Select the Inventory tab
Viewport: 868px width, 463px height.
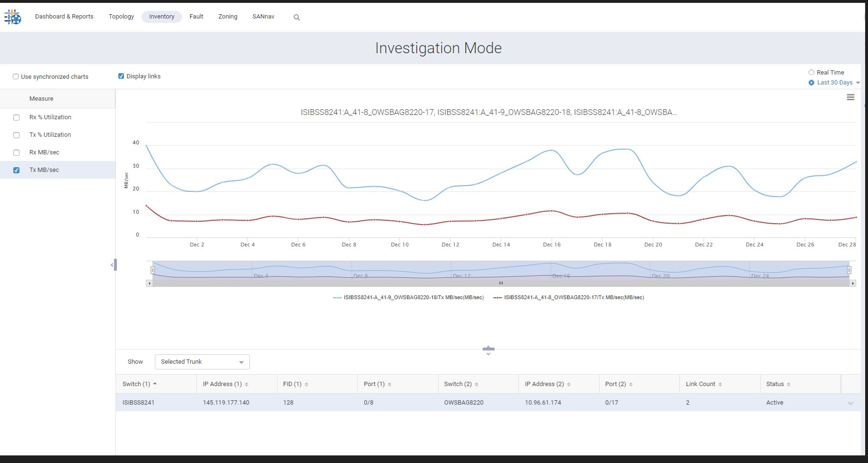click(162, 17)
